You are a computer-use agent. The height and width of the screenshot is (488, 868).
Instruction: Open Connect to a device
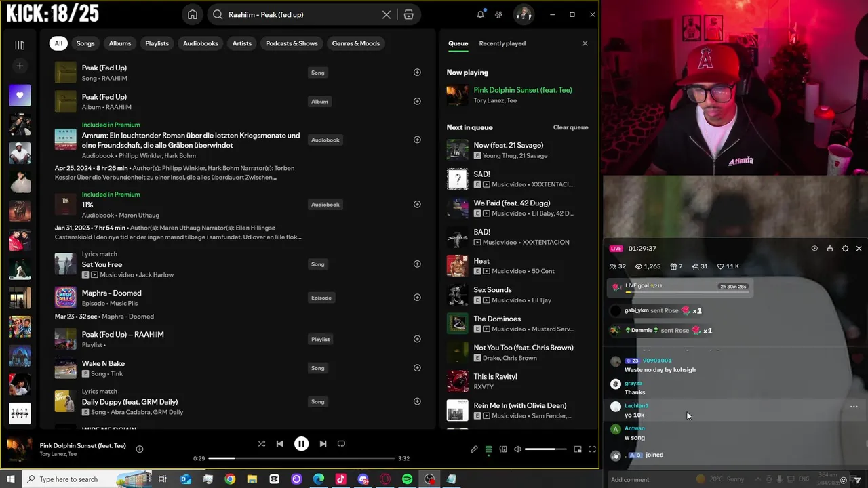(503, 449)
